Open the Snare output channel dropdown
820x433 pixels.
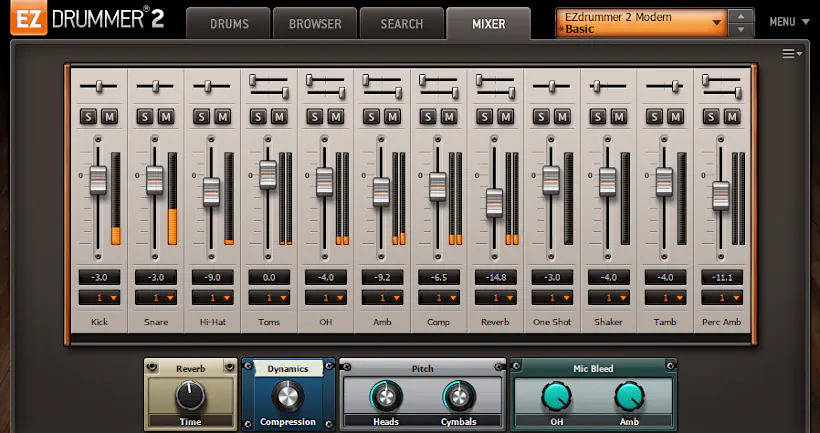pyautogui.click(x=156, y=298)
